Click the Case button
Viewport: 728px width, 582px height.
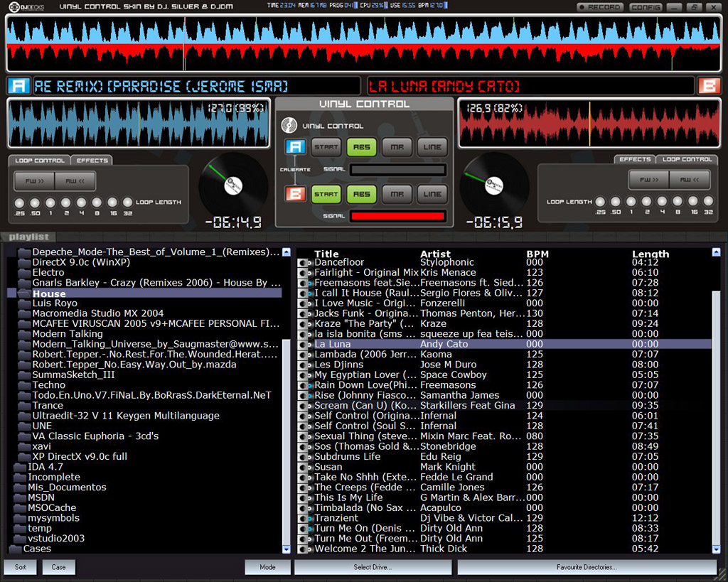pos(58,567)
